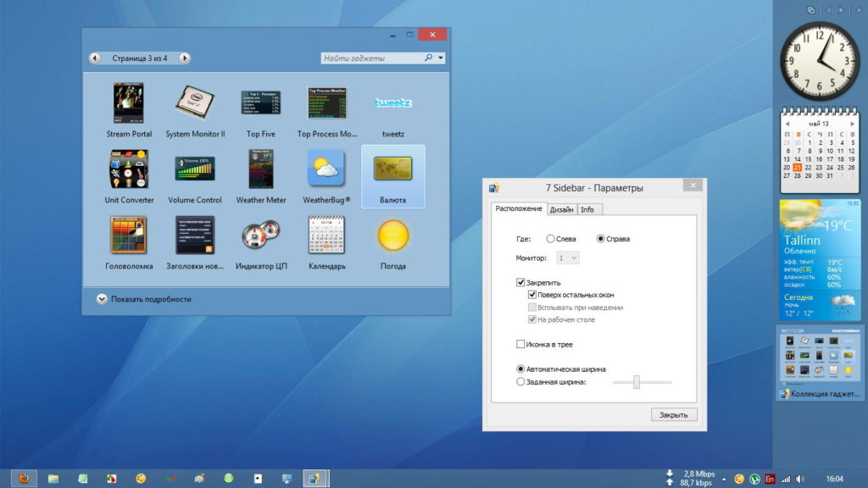Choose the Погода sun gadget
Screen dimensions: 868x488
click(393, 236)
